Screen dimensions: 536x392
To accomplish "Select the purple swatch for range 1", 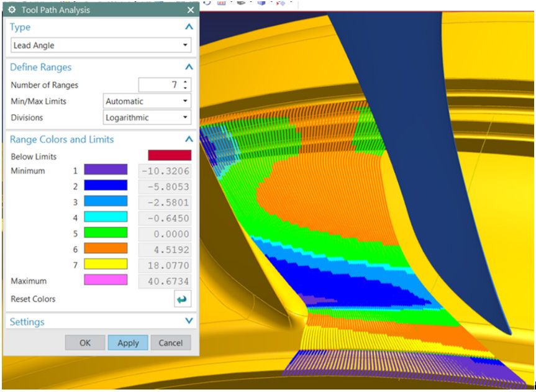I will [x=106, y=170].
